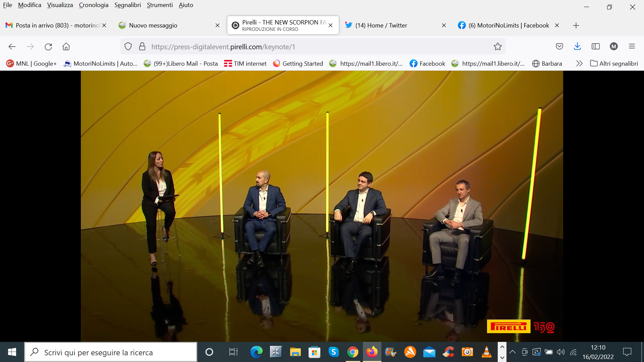The image size is (644, 362).
Task: Click the browser reload page icon
Action: [48, 47]
